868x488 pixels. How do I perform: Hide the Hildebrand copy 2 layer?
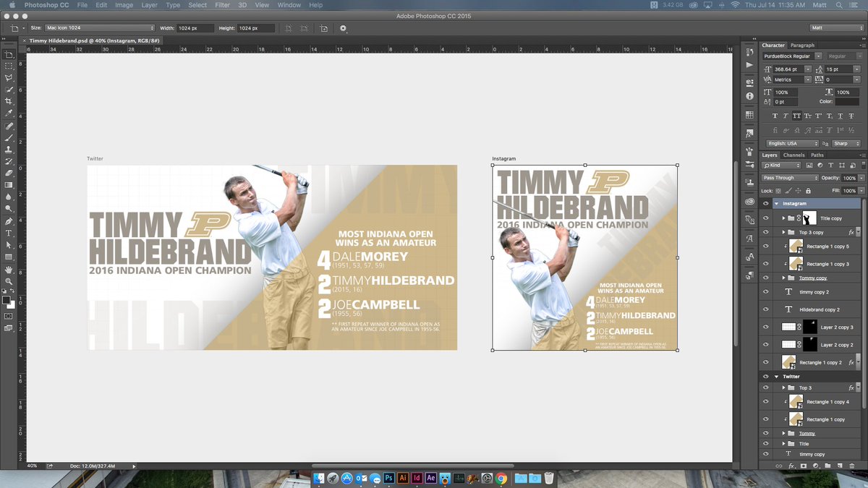766,309
